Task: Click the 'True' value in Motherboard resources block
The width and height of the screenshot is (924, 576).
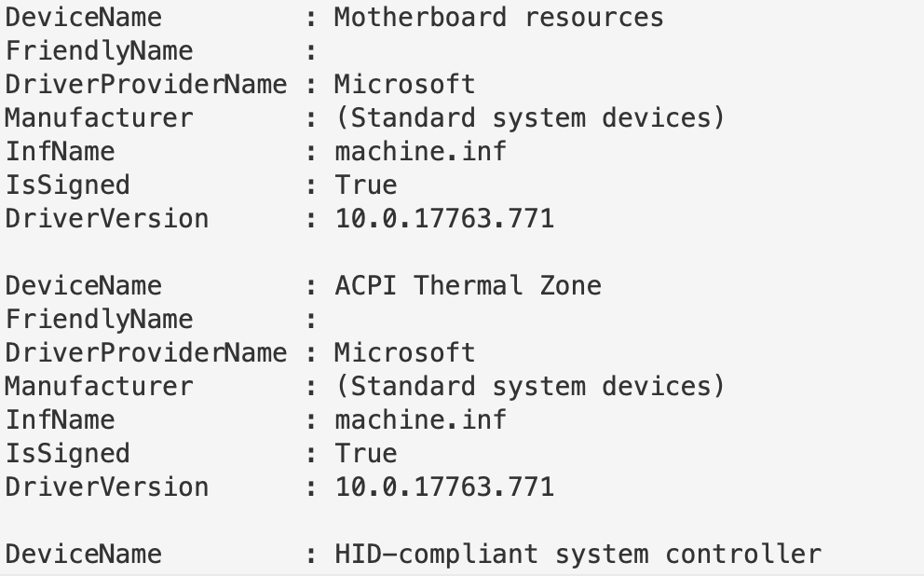Action: point(365,185)
